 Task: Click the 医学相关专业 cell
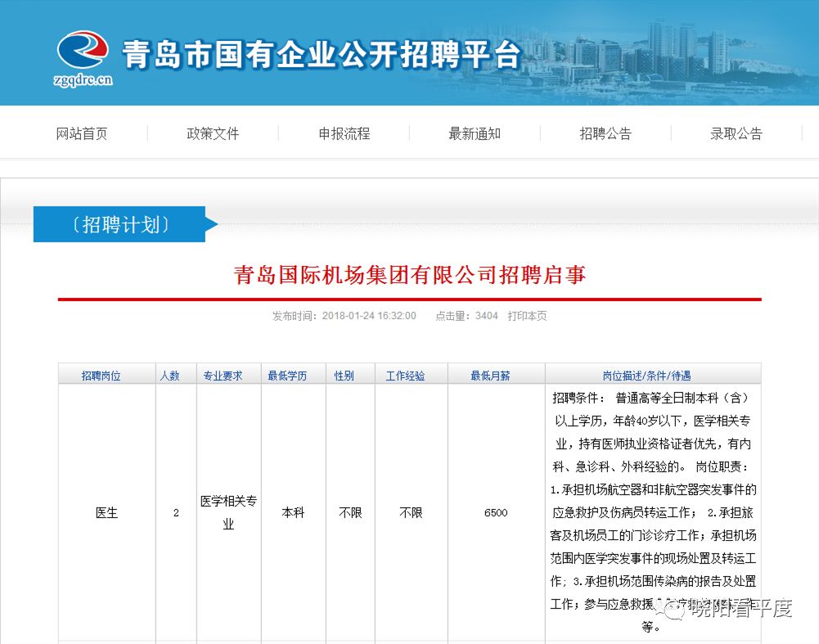[228, 512]
